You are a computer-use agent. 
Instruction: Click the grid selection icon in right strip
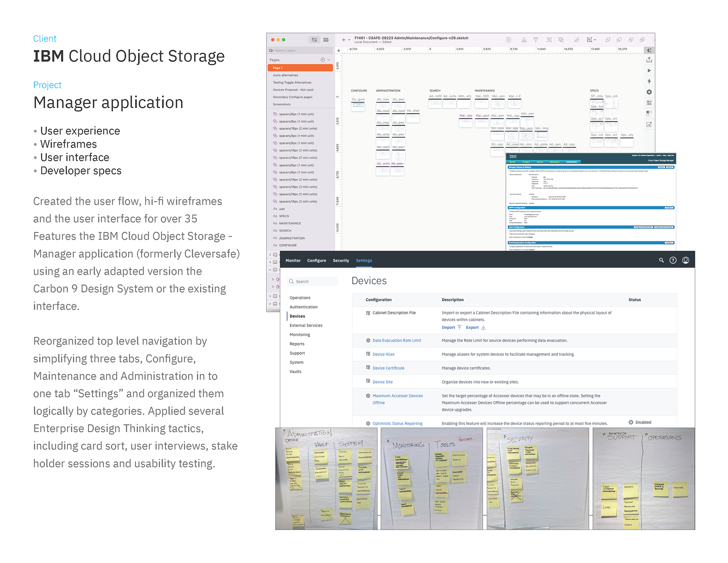649,113
